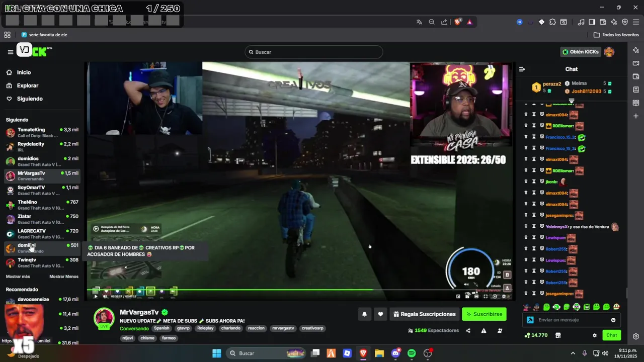Open the Todos los favoritos folder
This screenshot has width=644, height=362.
click(x=616, y=35)
